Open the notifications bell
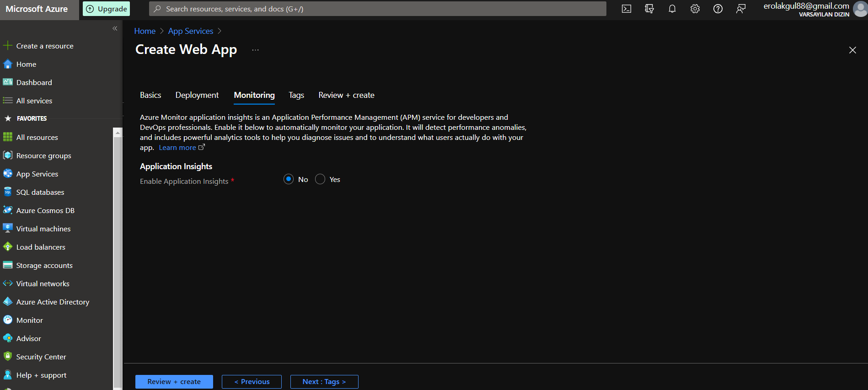This screenshot has height=390, width=868. click(x=672, y=9)
